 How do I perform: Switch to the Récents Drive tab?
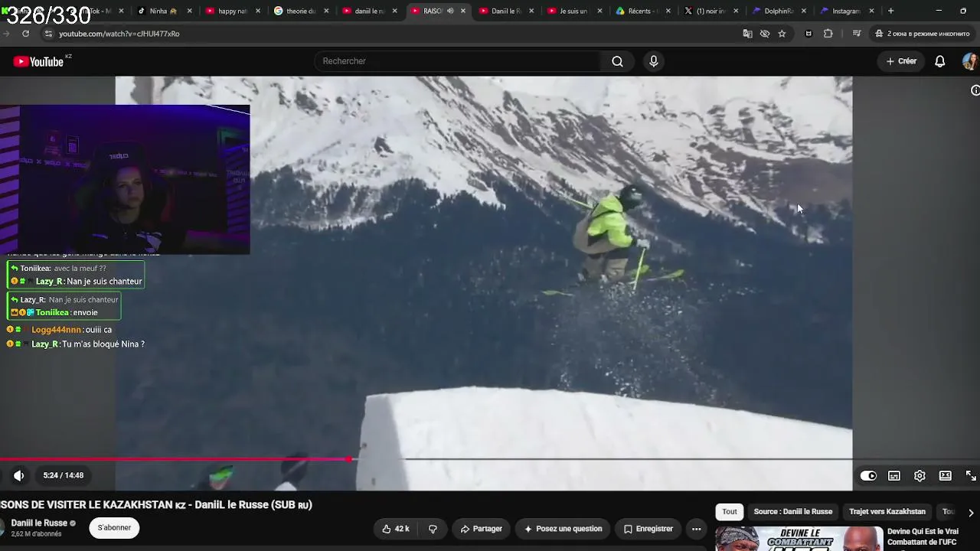pyautogui.click(x=640, y=11)
